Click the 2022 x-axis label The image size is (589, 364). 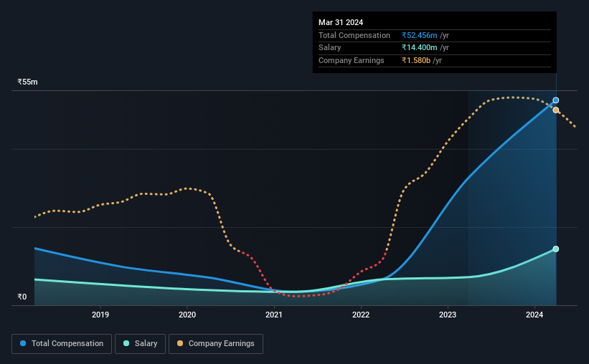point(361,315)
